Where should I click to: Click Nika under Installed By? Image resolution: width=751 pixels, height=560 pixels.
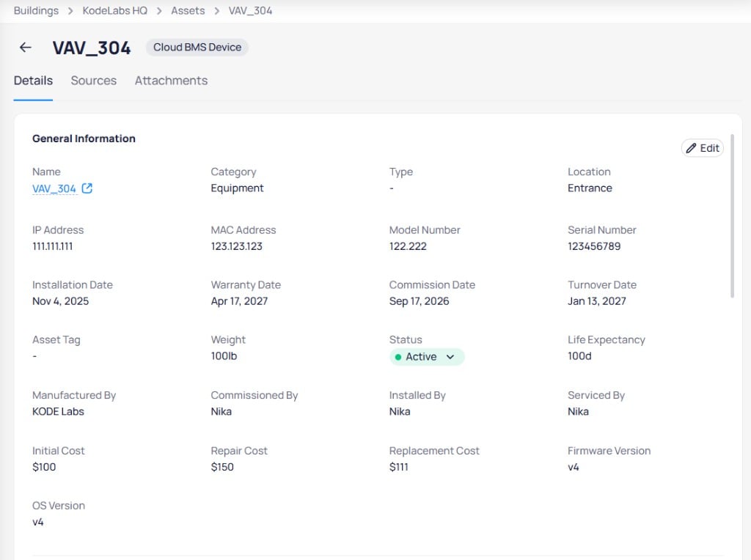(400, 411)
